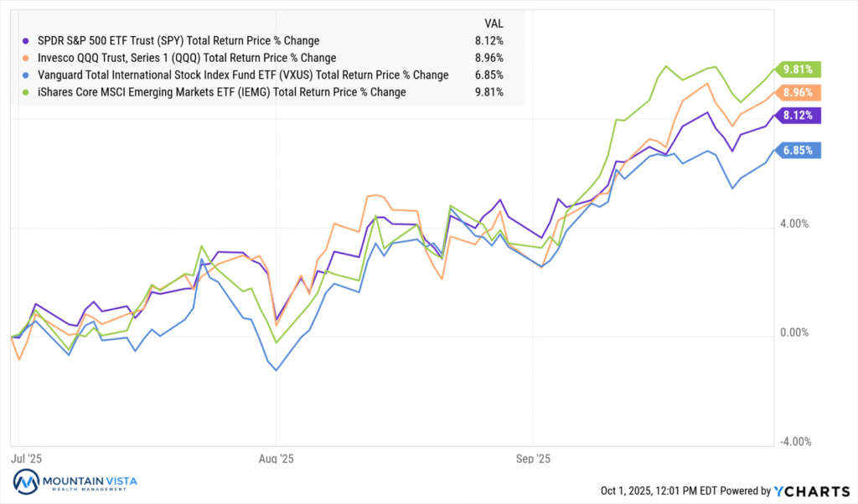
Task: Select the iShares Core MSCI Emerging Markets label
Action: click(220, 92)
